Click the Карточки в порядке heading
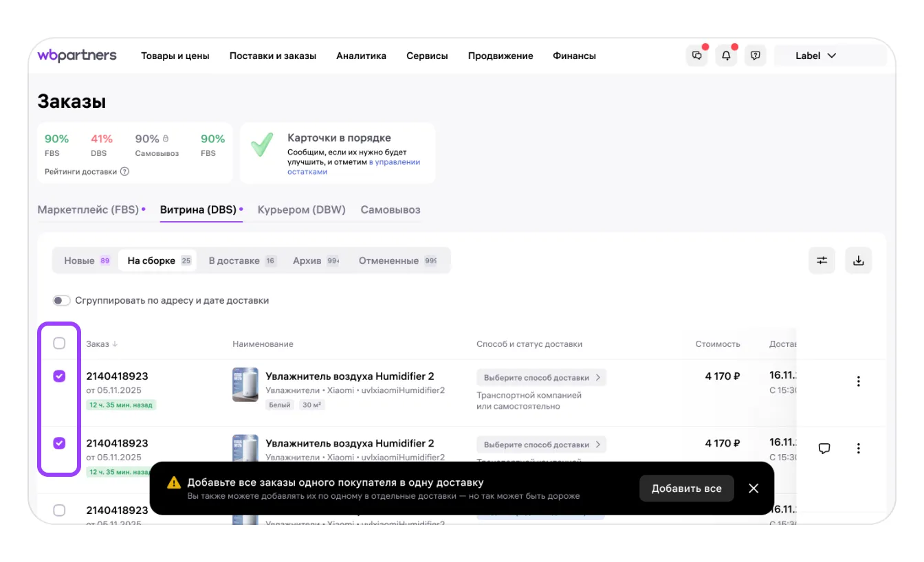The width and height of the screenshot is (924, 562). (339, 138)
